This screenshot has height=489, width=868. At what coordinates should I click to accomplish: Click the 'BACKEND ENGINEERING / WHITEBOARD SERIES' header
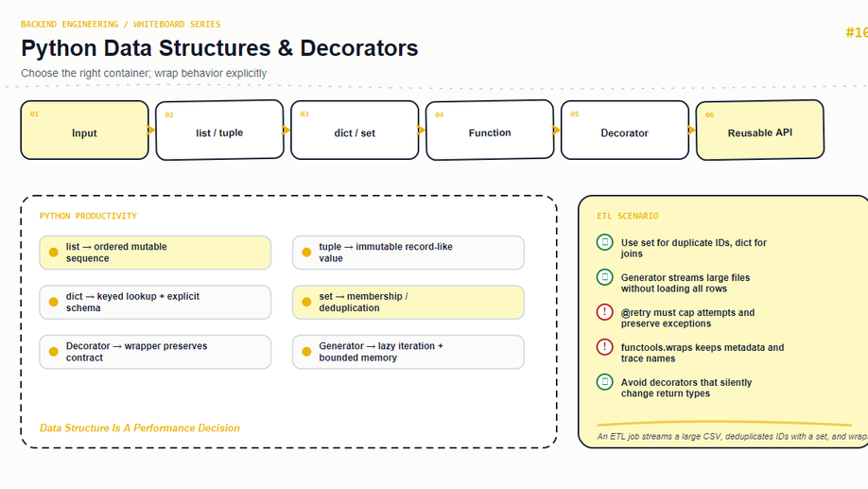[121, 25]
